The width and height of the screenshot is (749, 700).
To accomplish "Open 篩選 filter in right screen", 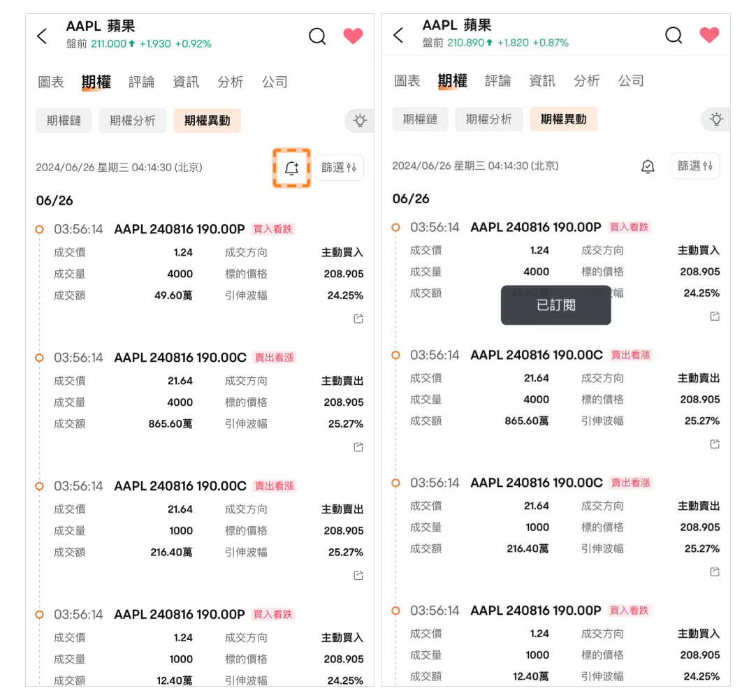I will (695, 166).
